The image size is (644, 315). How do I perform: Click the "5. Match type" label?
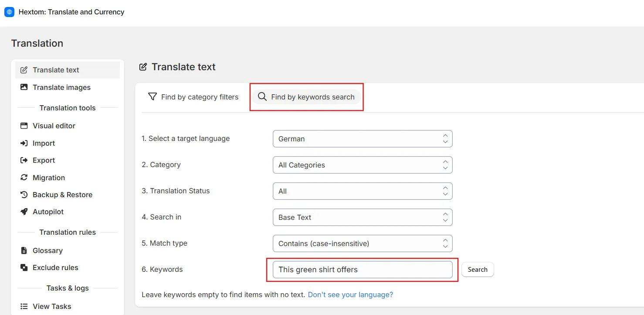pyautogui.click(x=164, y=243)
